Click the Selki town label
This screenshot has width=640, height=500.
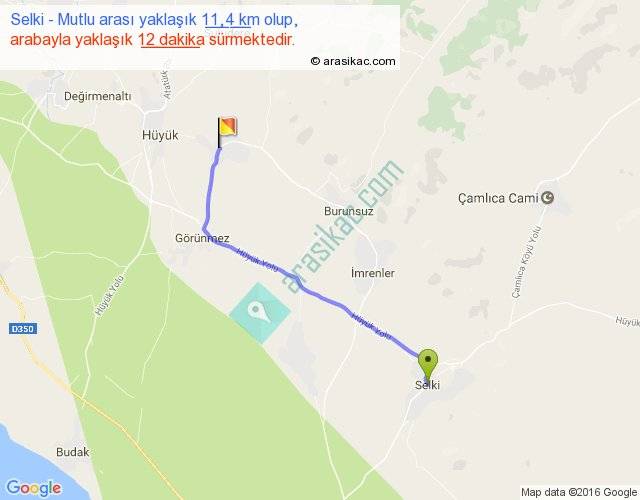pyautogui.click(x=427, y=385)
